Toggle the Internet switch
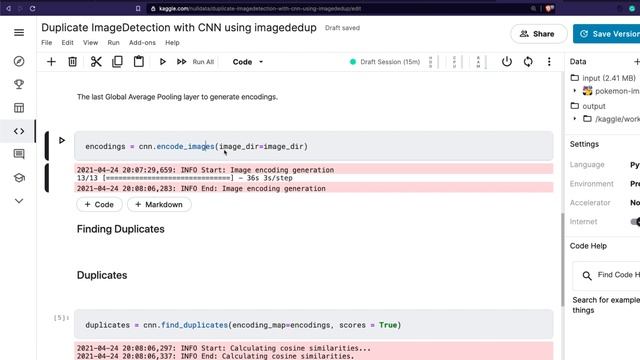640x360 pixels. pyautogui.click(x=635, y=222)
